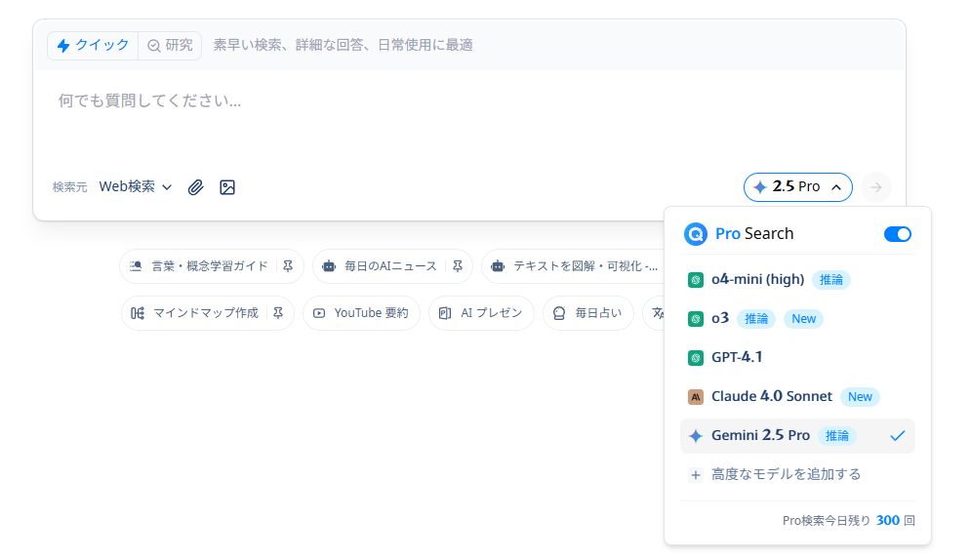970x560 pixels.
Task: Click the Pro検索今日残り 300 回 counter text
Action: click(x=848, y=520)
